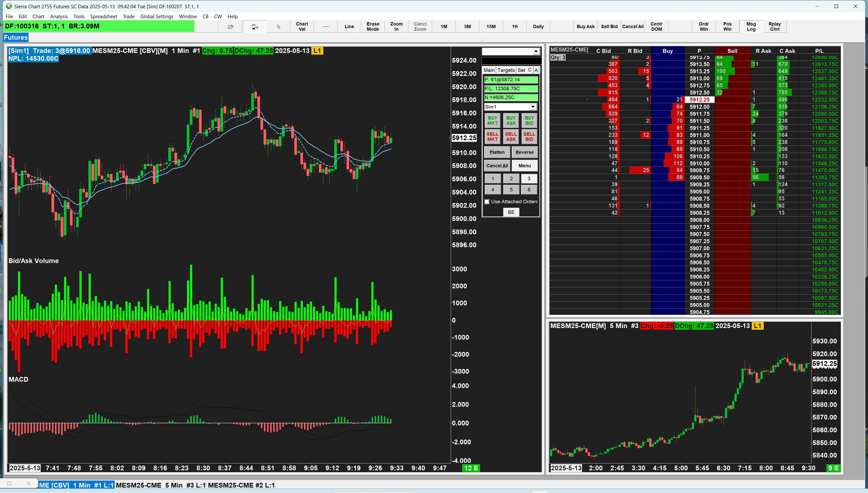
Task: Click the Zoom In toolbar button
Action: [x=396, y=26]
